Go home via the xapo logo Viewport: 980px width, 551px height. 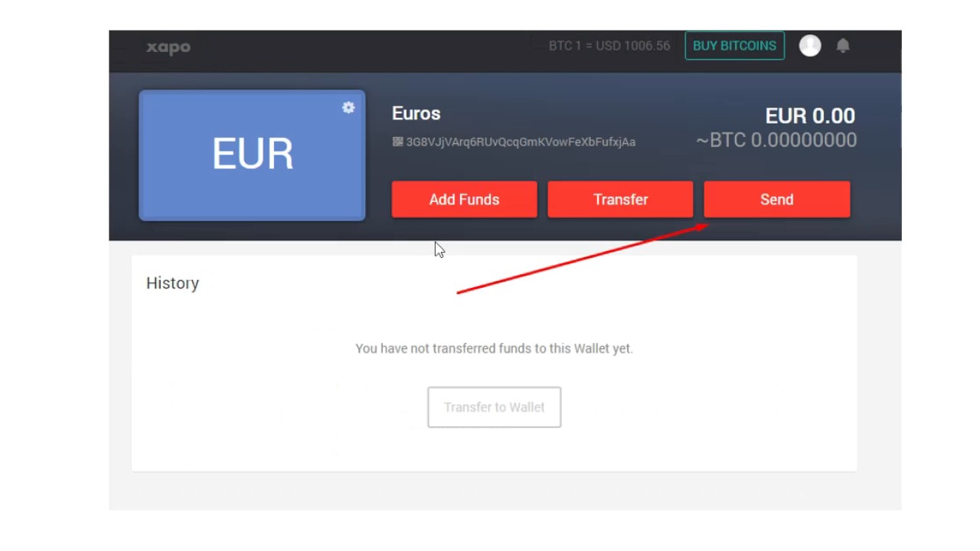click(168, 47)
